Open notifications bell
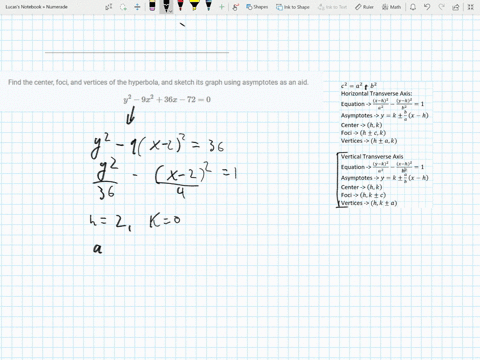This screenshot has height=360, width=480. pos(413,7)
